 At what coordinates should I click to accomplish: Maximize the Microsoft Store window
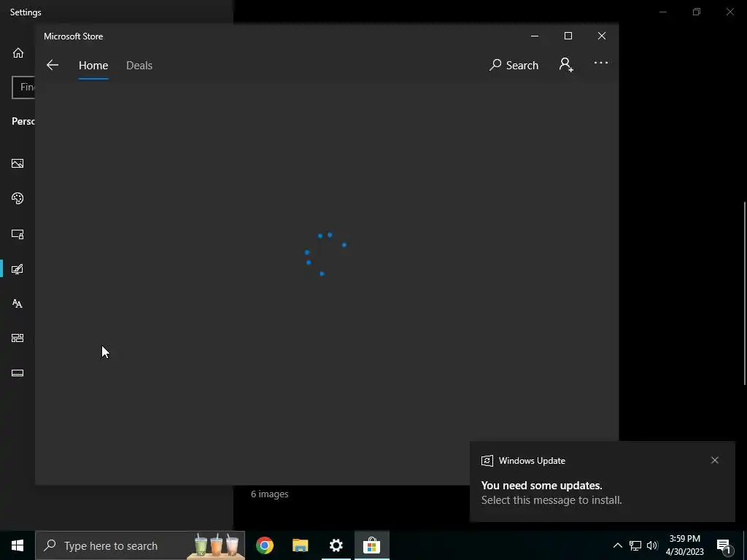pyautogui.click(x=568, y=36)
